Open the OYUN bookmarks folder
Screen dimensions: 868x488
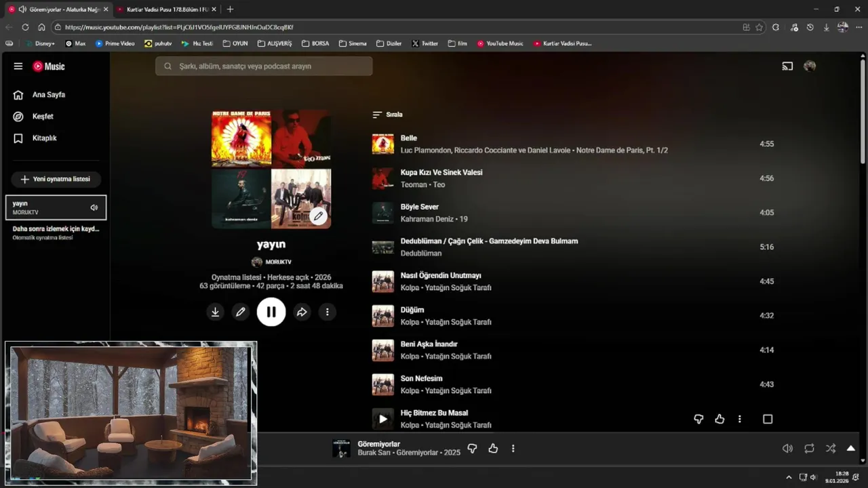(x=235, y=43)
